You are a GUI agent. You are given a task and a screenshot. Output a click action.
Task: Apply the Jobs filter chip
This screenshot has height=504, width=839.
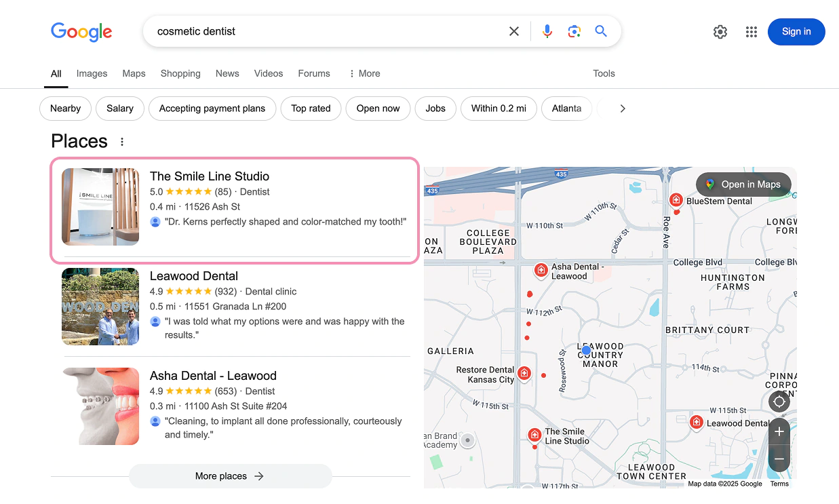coord(435,109)
